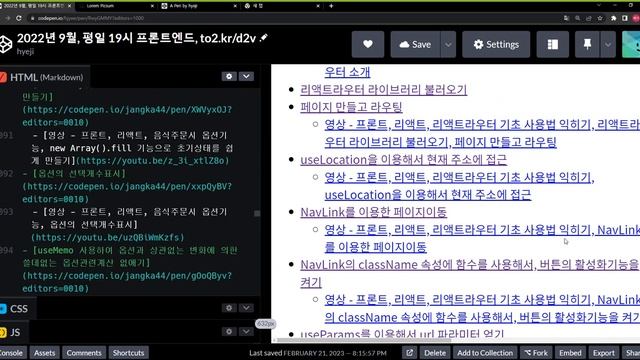Expand the HTML editor dropdown chevron
This screenshot has width=640, height=360.
click(246, 76)
